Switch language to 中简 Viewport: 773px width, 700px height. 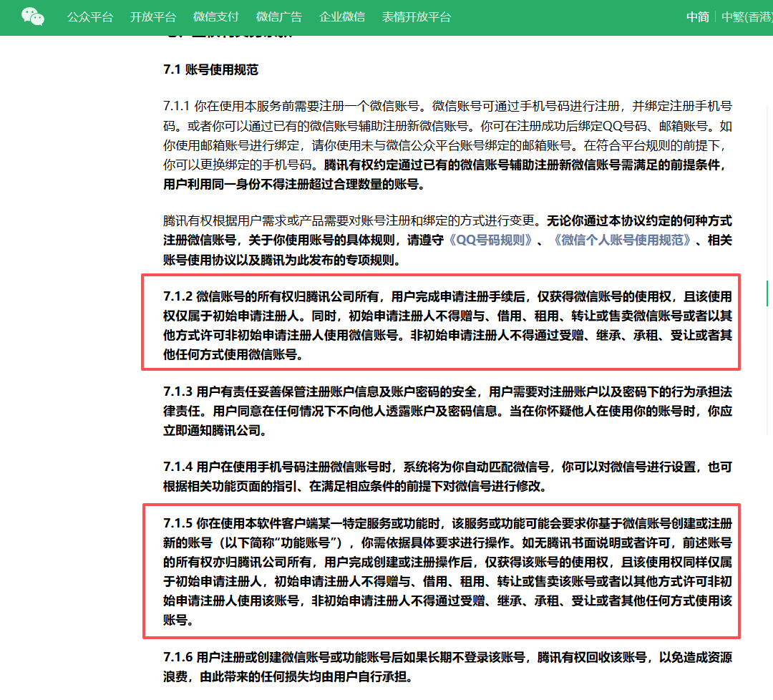[x=698, y=17]
